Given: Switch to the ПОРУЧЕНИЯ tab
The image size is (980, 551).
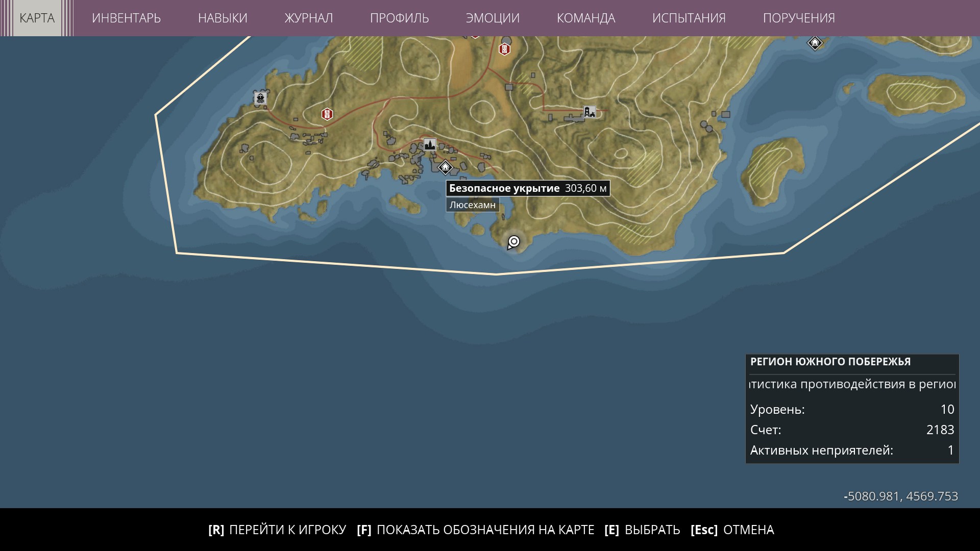Looking at the screenshot, I should 799,18.
